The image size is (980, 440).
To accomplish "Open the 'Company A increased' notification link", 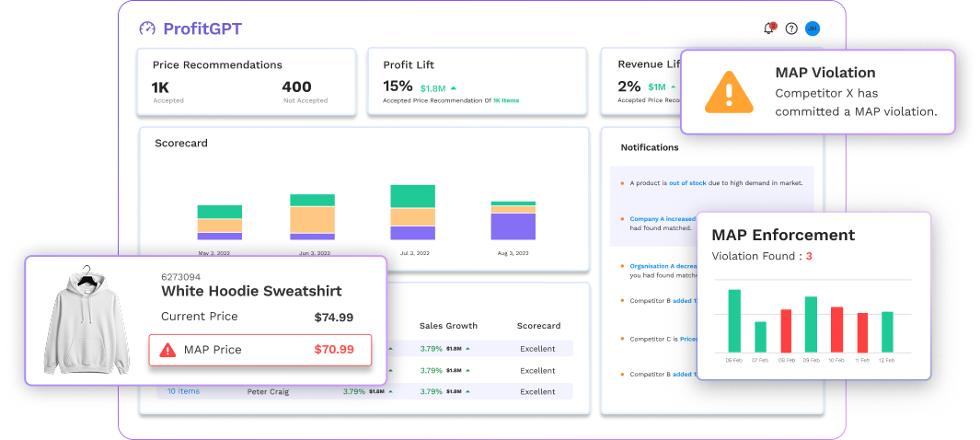I will pos(663,219).
